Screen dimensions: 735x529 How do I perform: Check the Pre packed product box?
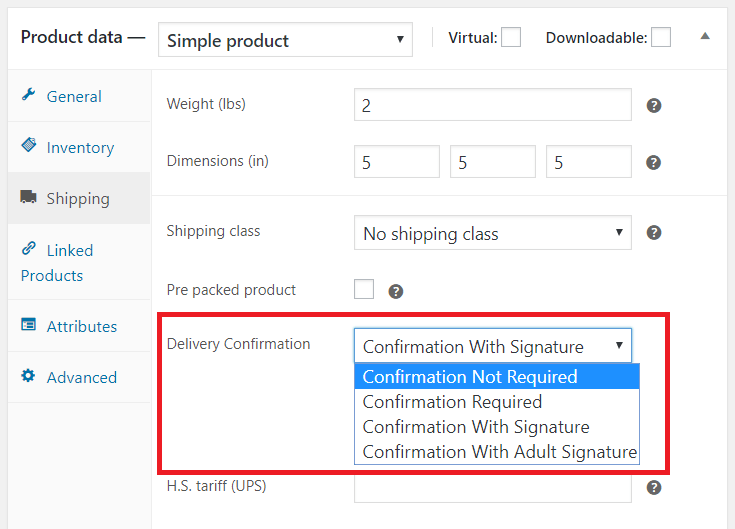point(364,289)
